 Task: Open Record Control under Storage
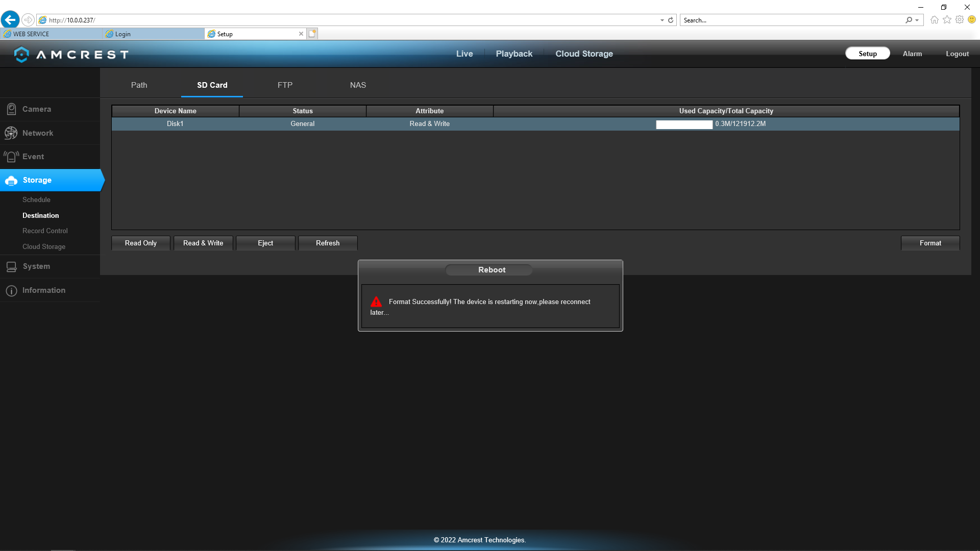pos(45,231)
